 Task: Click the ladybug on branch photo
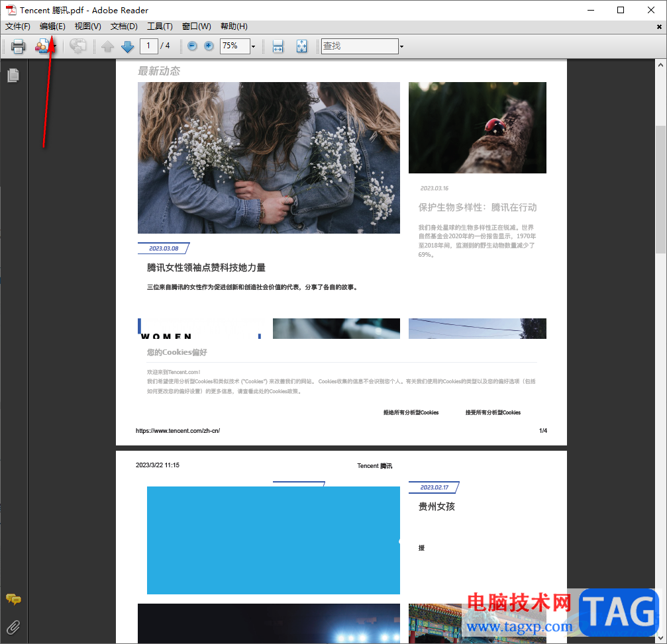(478, 128)
